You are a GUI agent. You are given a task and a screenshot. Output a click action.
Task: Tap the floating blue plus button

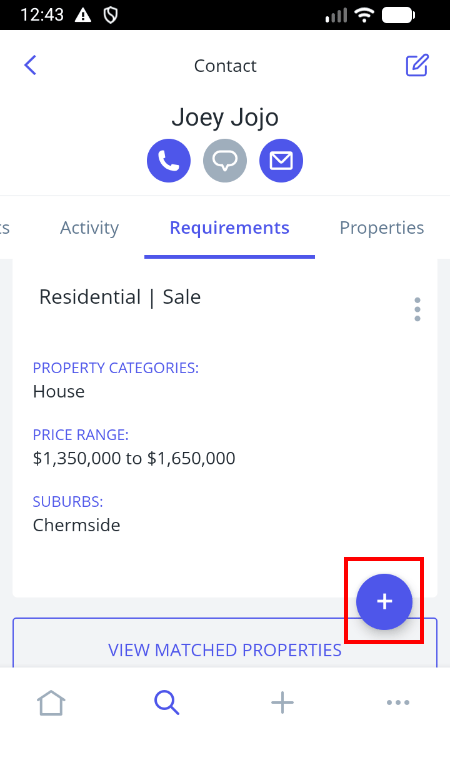point(384,602)
